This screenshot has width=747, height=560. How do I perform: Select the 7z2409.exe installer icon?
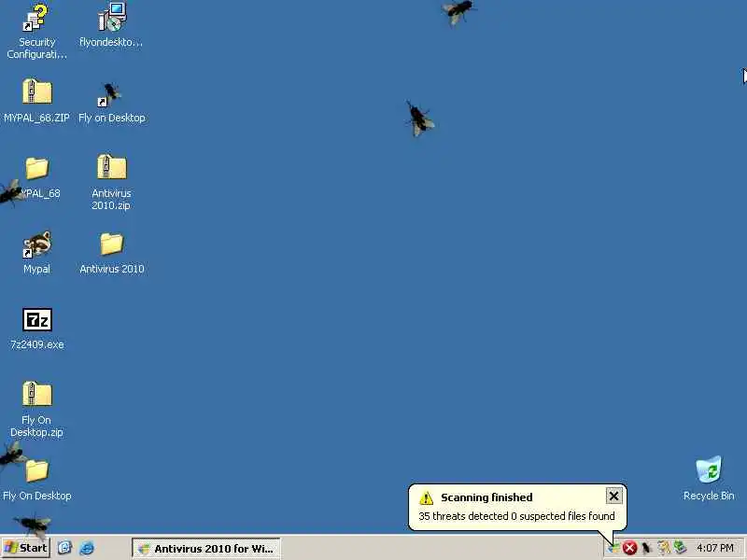(x=37, y=319)
